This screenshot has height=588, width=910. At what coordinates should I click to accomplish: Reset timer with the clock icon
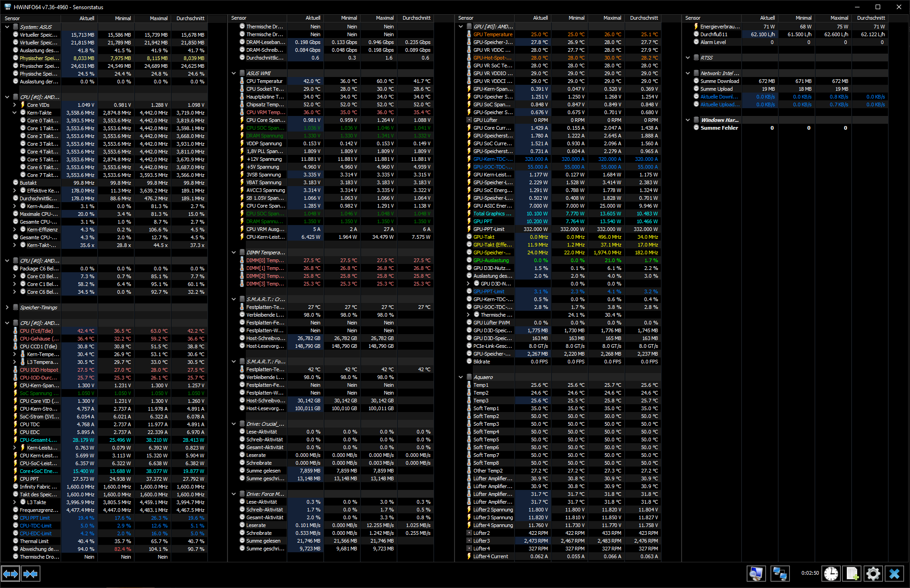[831, 573]
